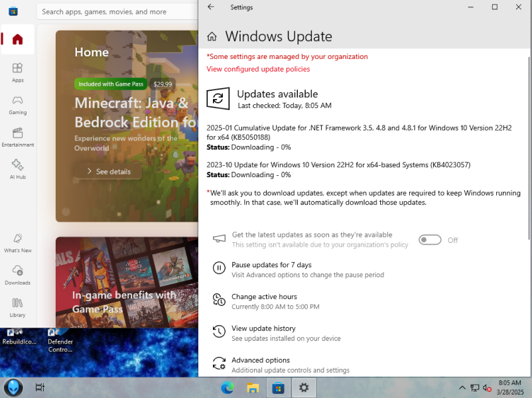Screen dimensions: 532x398
Task: Click the clock icon for active hours
Action: pyautogui.click(x=219, y=300)
